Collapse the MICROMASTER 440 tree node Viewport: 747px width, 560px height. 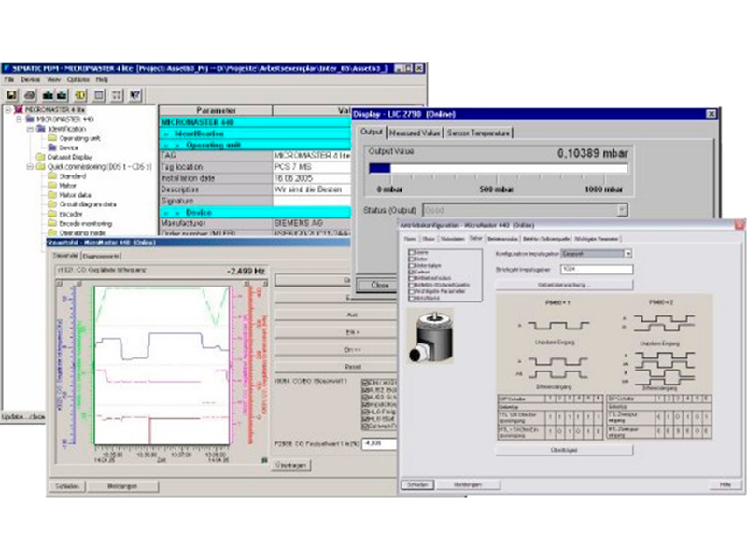click(x=19, y=119)
